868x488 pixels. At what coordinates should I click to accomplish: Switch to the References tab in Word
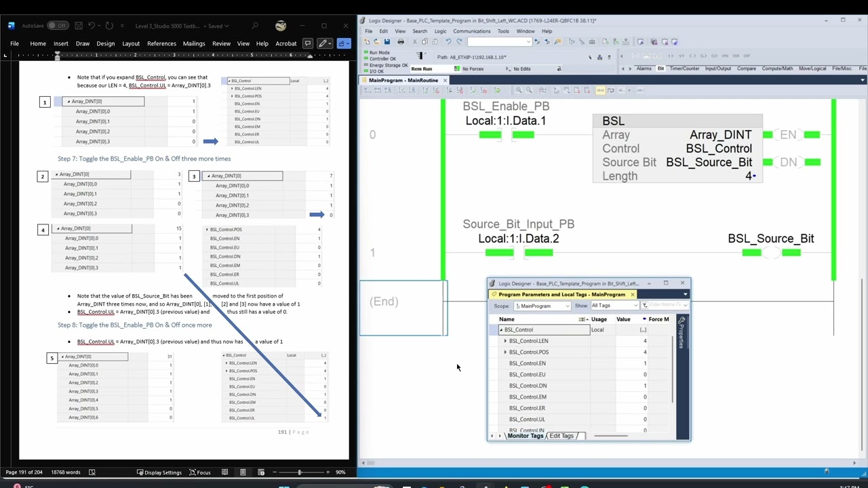point(161,43)
